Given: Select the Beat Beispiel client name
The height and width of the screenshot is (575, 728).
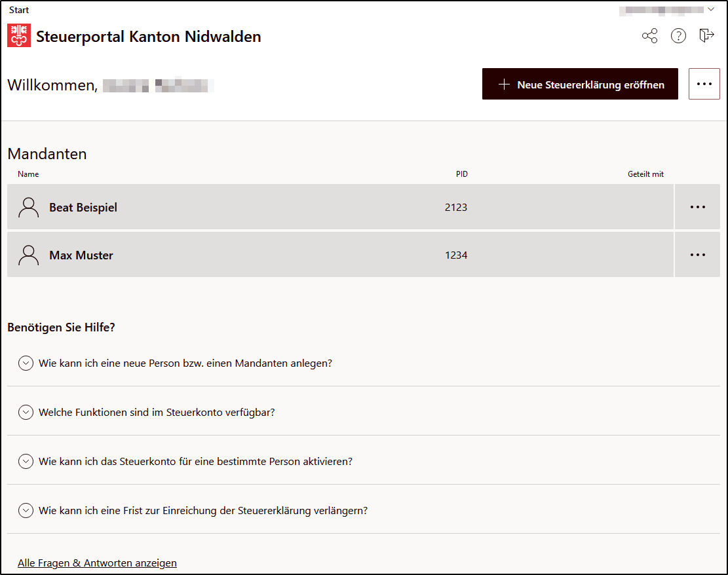Looking at the screenshot, I should (83, 208).
